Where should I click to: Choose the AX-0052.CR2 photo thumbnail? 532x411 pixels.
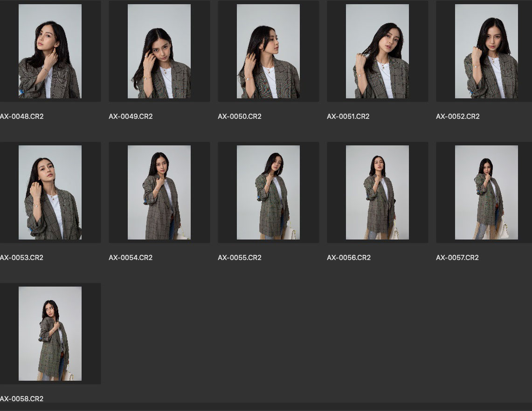click(x=486, y=51)
